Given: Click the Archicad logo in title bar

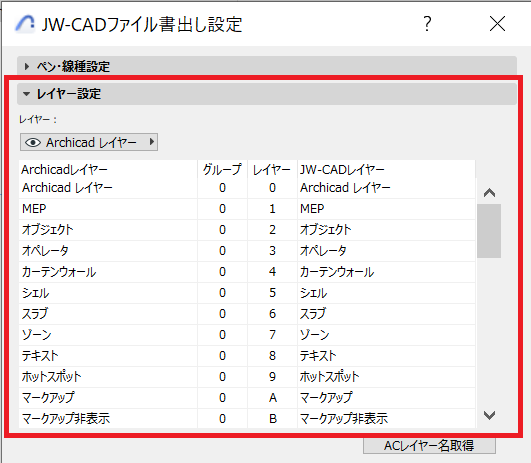Looking at the screenshot, I should click(25, 24).
